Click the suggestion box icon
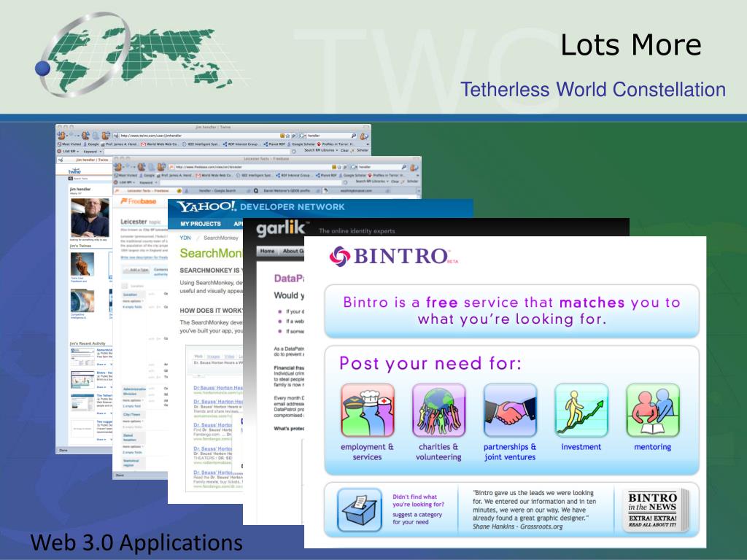Viewport: 747px width, 560px height. (x=359, y=510)
